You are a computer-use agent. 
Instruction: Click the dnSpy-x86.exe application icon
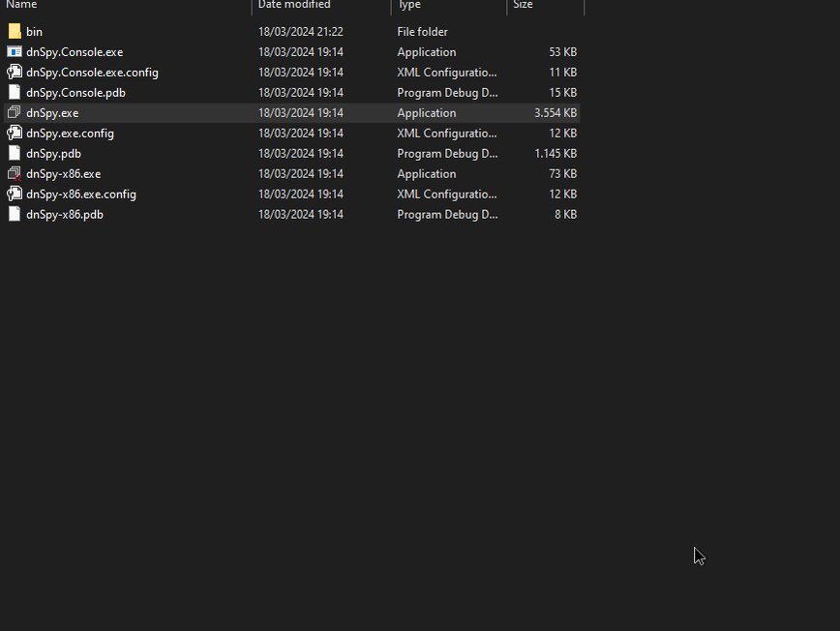tap(15, 174)
